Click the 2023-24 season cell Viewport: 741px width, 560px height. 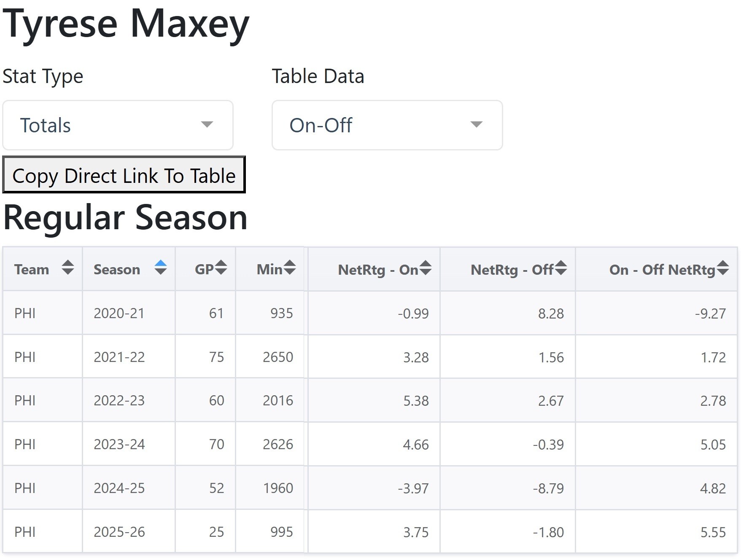click(x=119, y=445)
